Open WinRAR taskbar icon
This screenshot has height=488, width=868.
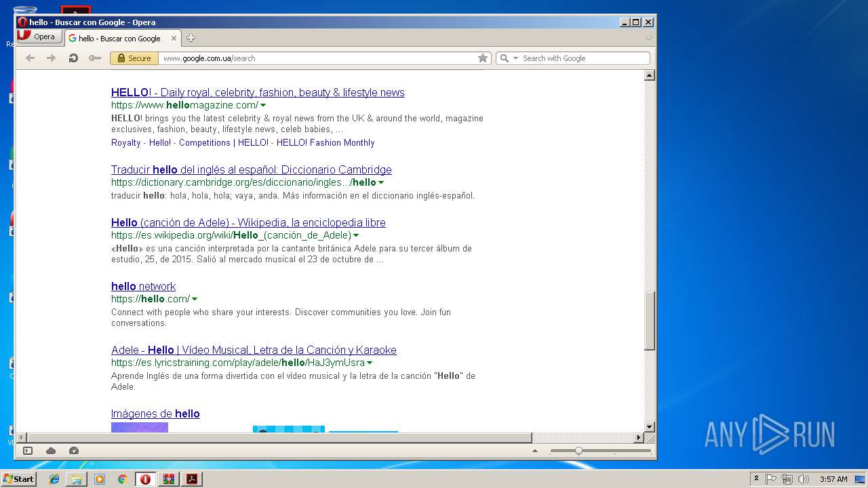click(169, 479)
